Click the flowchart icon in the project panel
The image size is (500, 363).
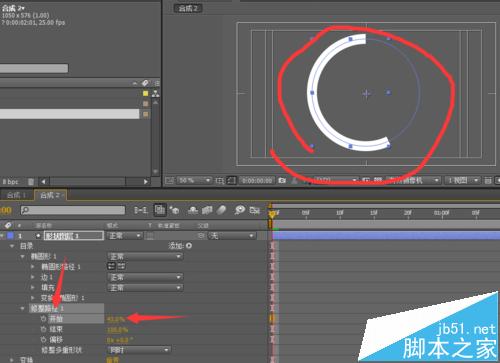(x=156, y=94)
